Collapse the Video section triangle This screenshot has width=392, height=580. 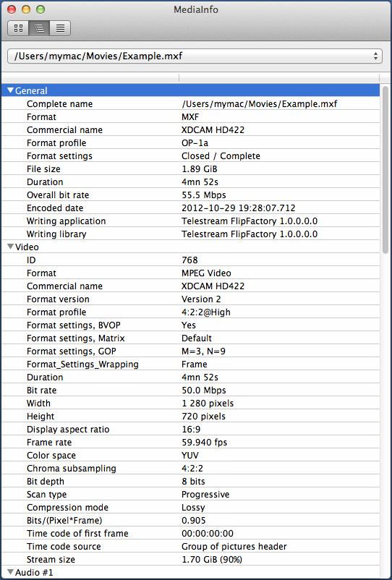10,247
